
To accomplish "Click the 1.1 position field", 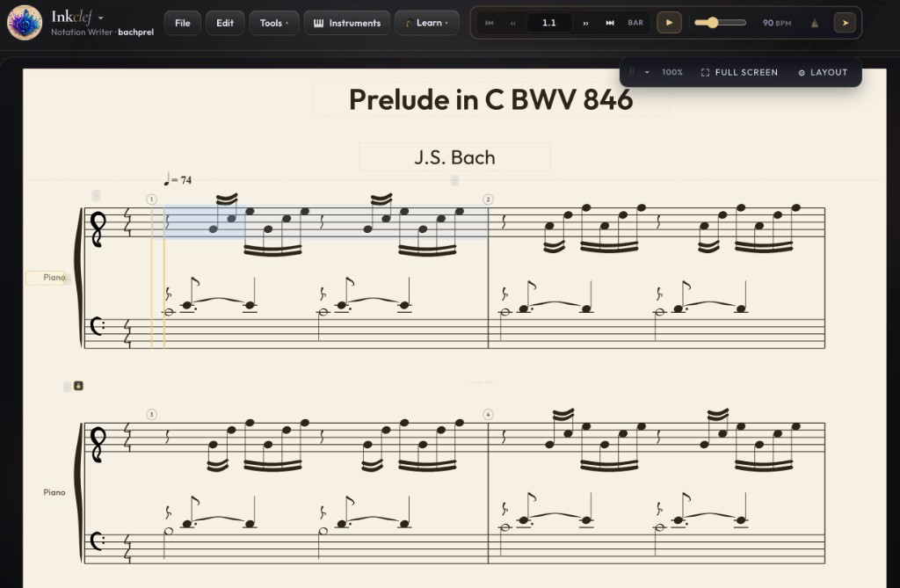I will [x=549, y=23].
